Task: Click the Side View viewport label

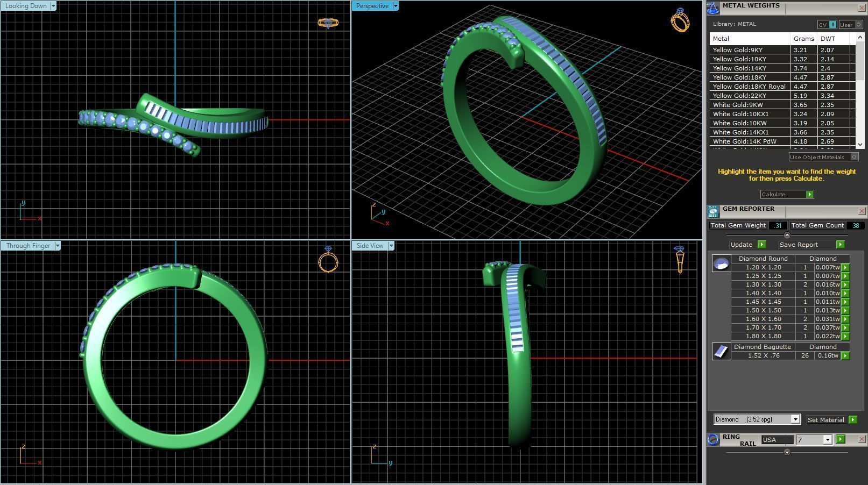Action: pos(370,246)
